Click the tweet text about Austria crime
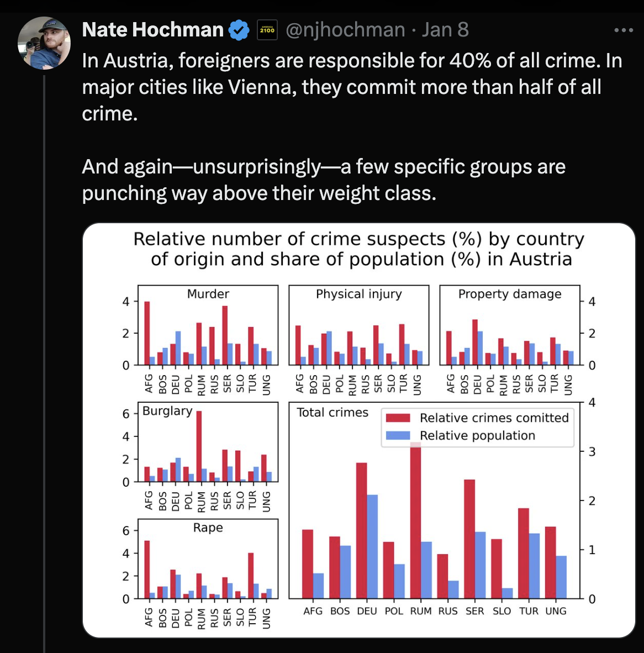Screen dimensions: 644x653 click(x=352, y=127)
